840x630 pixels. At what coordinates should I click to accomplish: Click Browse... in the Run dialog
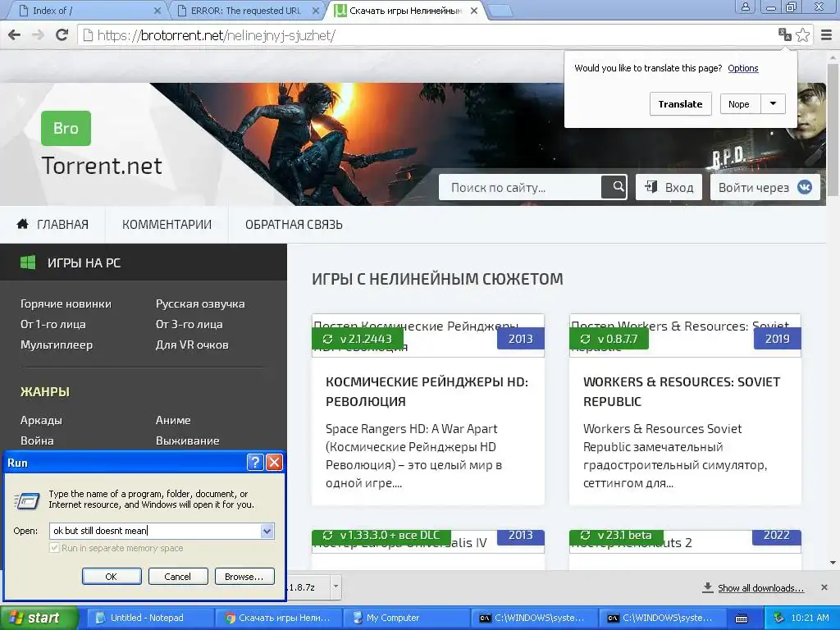tap(244, 577)
